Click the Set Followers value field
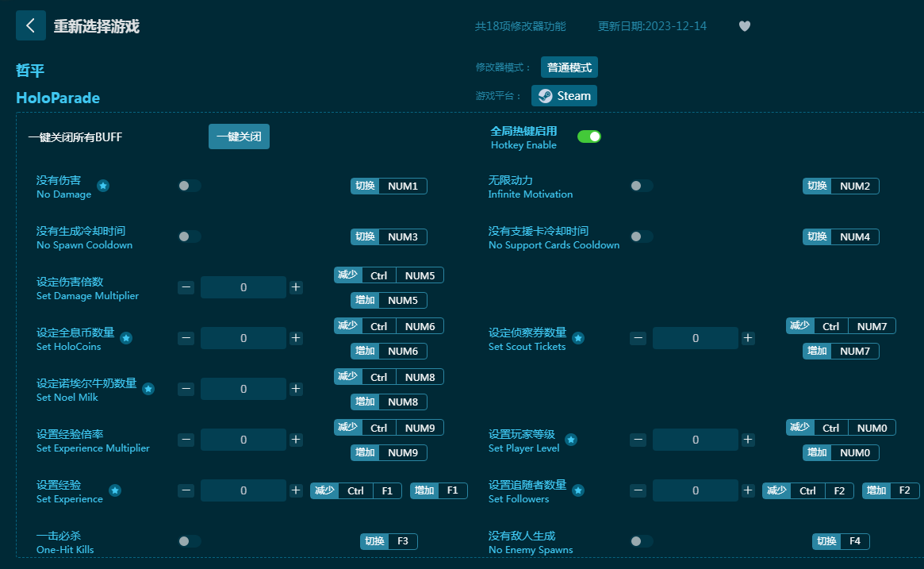Viewport: 924px width, 569px height. (696, 490)
